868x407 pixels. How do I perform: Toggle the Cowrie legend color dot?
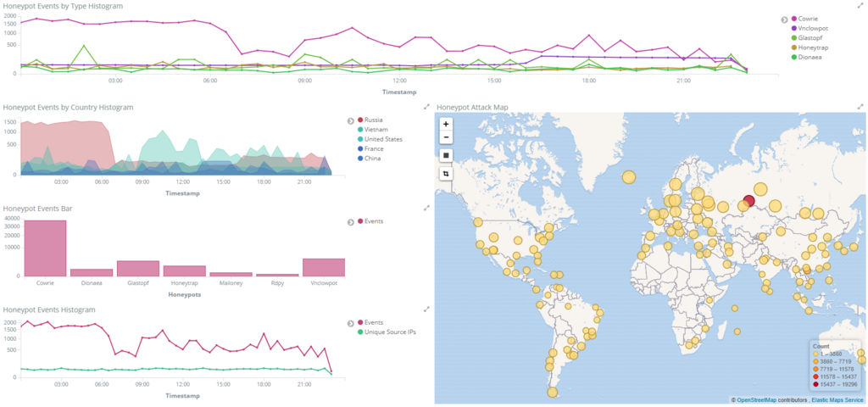794,19
